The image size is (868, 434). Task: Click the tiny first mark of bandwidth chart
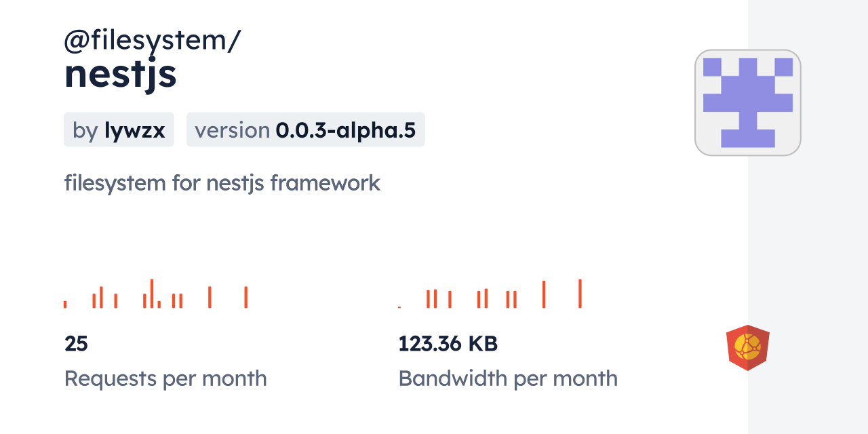tap(399, 307)
